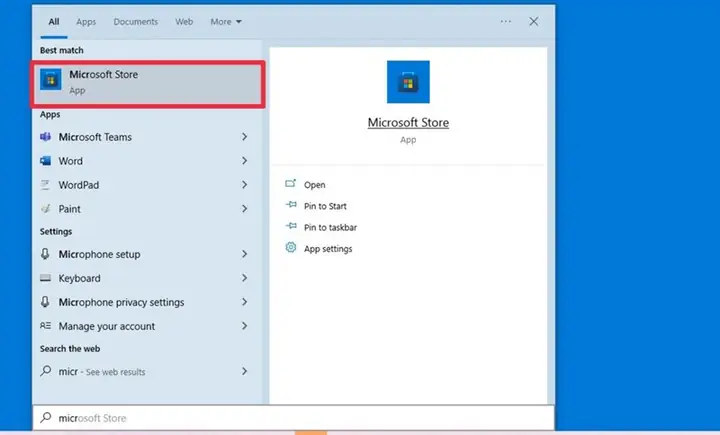Expand the 'micr' web results chevron
Viewport: 720px width, 435px height.
[245, 371]
